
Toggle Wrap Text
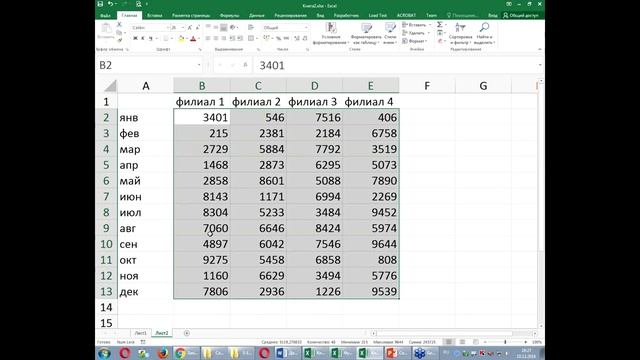tap(251, 27)
